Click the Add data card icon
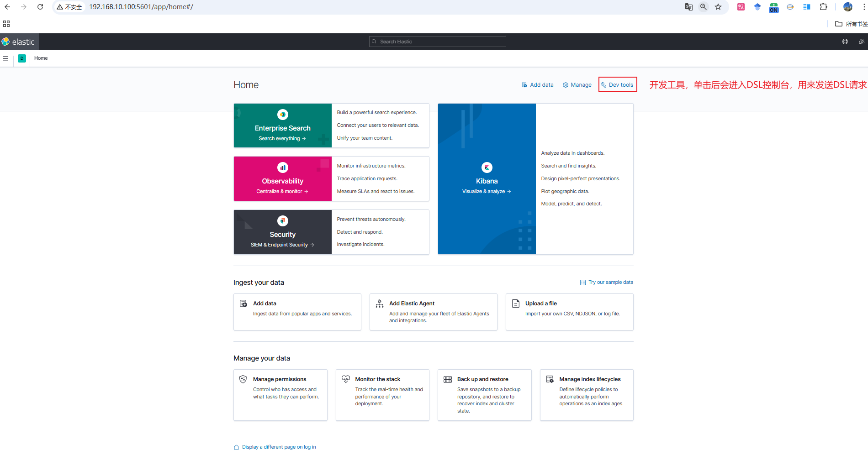The width and height of the screenshot is (868, 450). point(243,303)
